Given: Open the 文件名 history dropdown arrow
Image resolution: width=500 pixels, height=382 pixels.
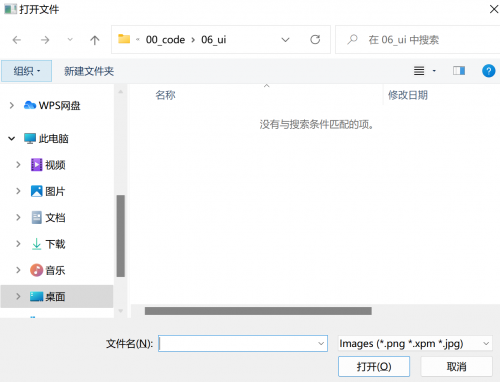Looking at the screenshot, I should pos(321,344).
